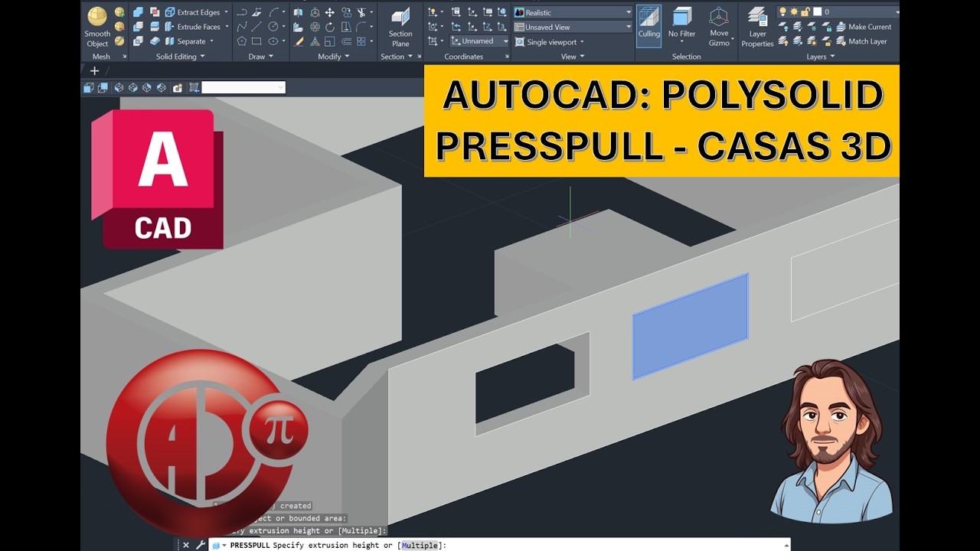Select the Extract Edges tool
Screen dimensions: 980x551
(x=191, y=12)
